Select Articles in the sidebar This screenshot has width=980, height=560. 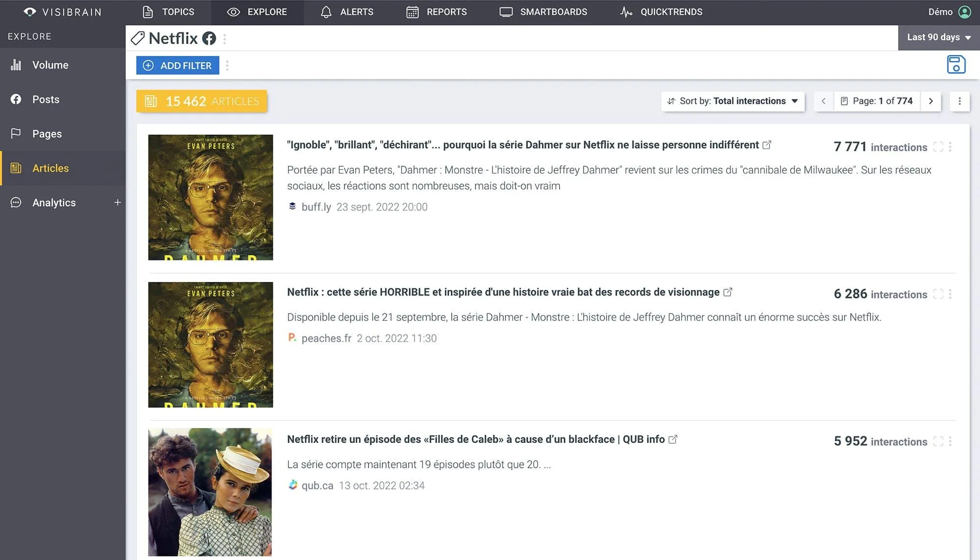pyautogui.click(x=63, y=168)
